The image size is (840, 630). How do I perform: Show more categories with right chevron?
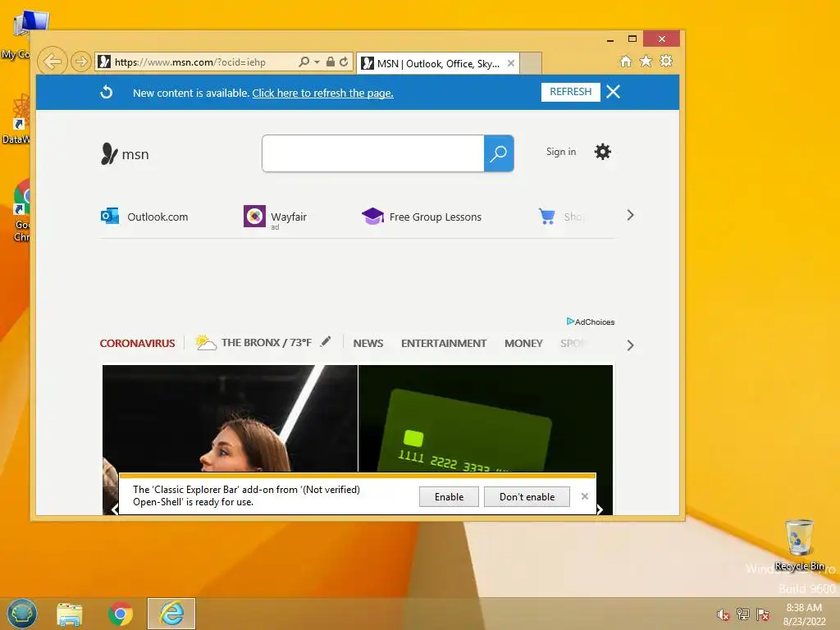(631, 345)
